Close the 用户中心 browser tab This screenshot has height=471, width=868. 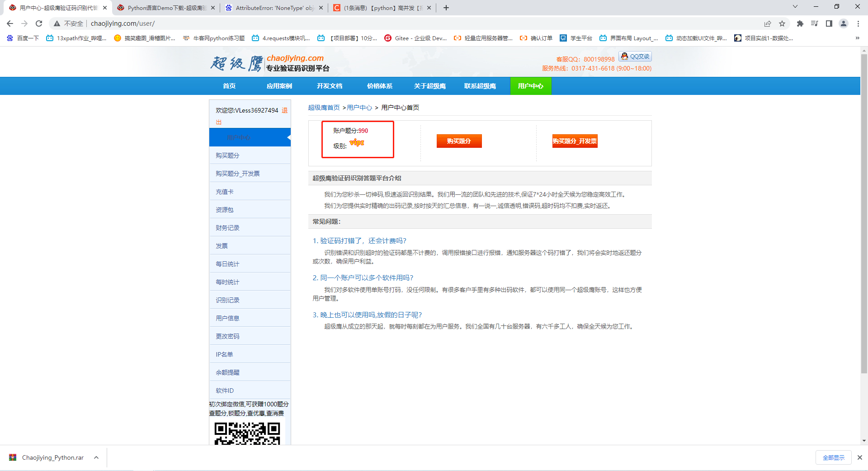pos(105,8)
